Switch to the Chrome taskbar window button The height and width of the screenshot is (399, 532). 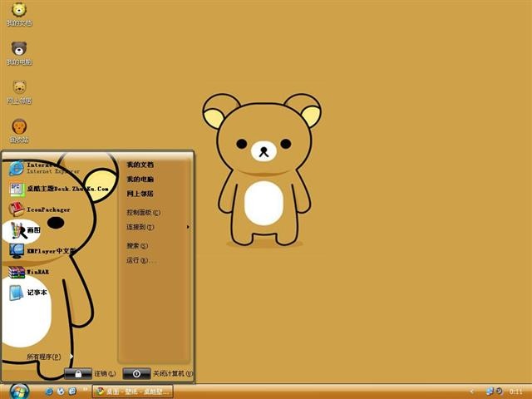pyautogui.click(x=133, y=392)
